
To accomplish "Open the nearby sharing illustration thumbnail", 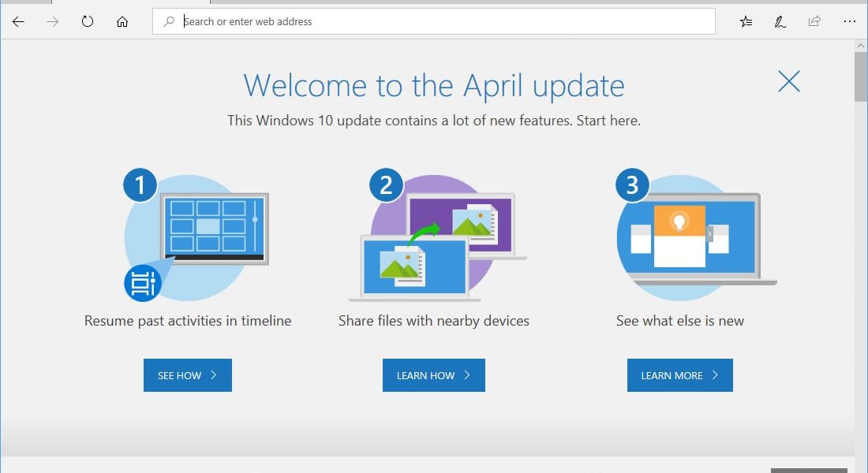I will (x=437, y=235).
